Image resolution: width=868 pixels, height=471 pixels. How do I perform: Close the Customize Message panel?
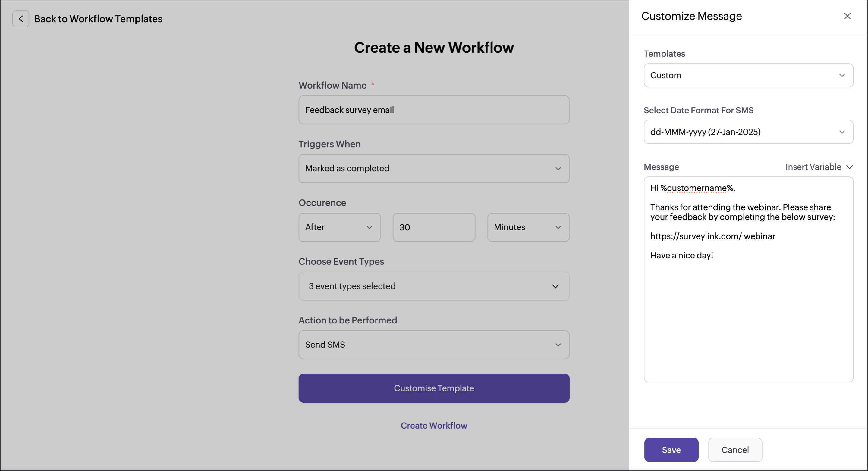(x=847, y=16)
